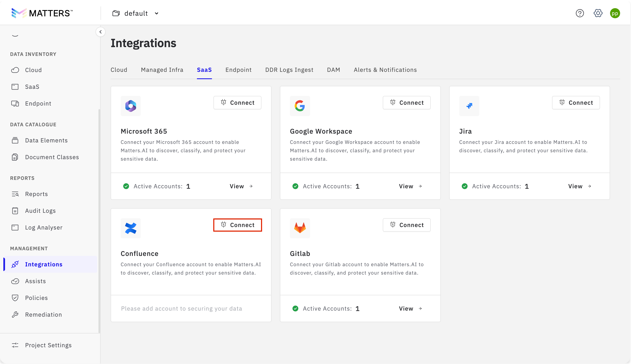Image resolution: width=631 pixels, height=364 pixels.
Task: Click the MANAGEMENT section label
Action: 29,249
